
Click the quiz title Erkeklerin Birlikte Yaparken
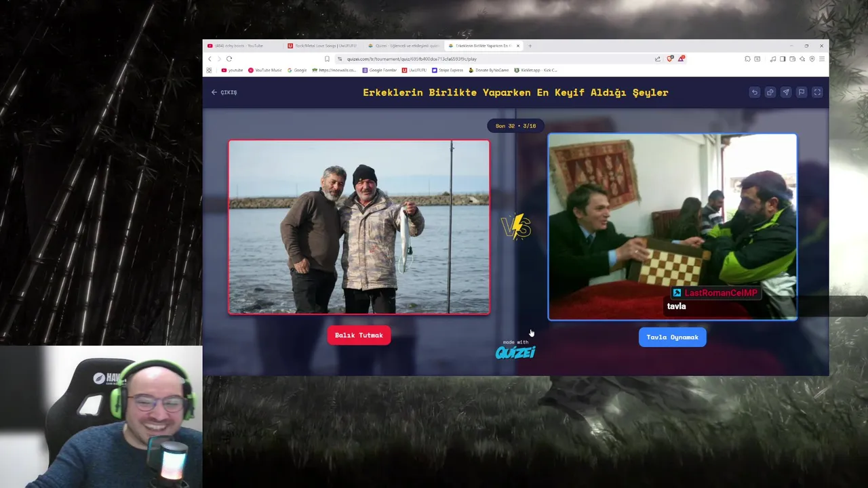click(515, 92)
